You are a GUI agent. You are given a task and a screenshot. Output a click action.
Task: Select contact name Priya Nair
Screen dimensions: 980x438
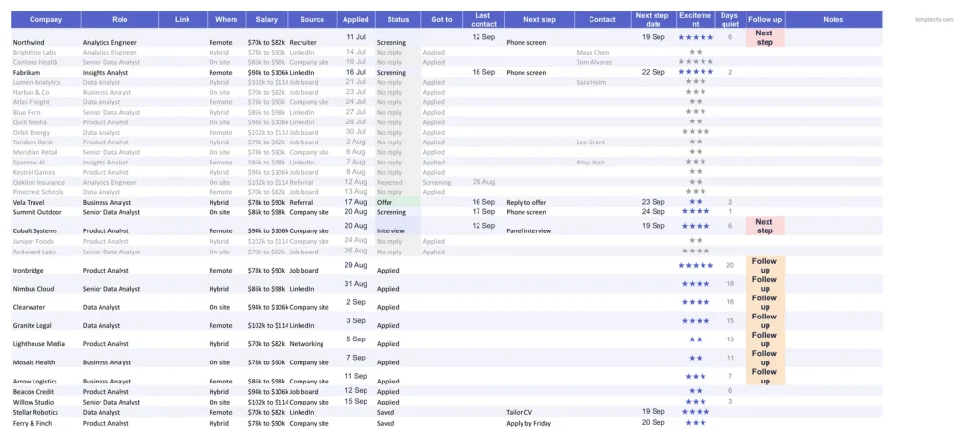[590, 163]
